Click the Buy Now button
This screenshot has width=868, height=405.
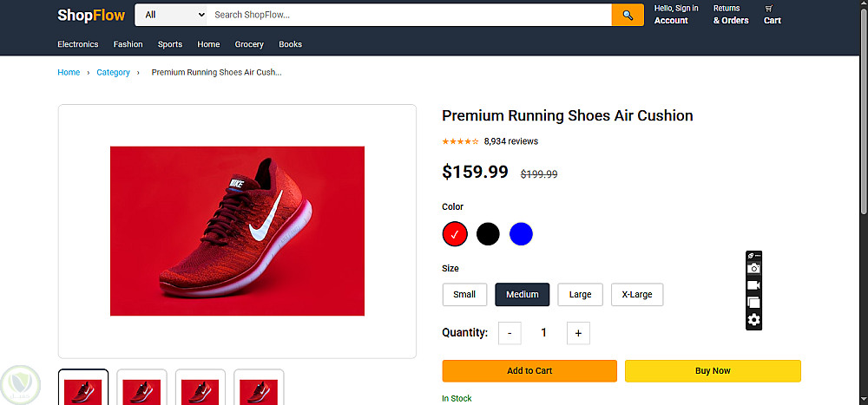[x=713, y=371]
